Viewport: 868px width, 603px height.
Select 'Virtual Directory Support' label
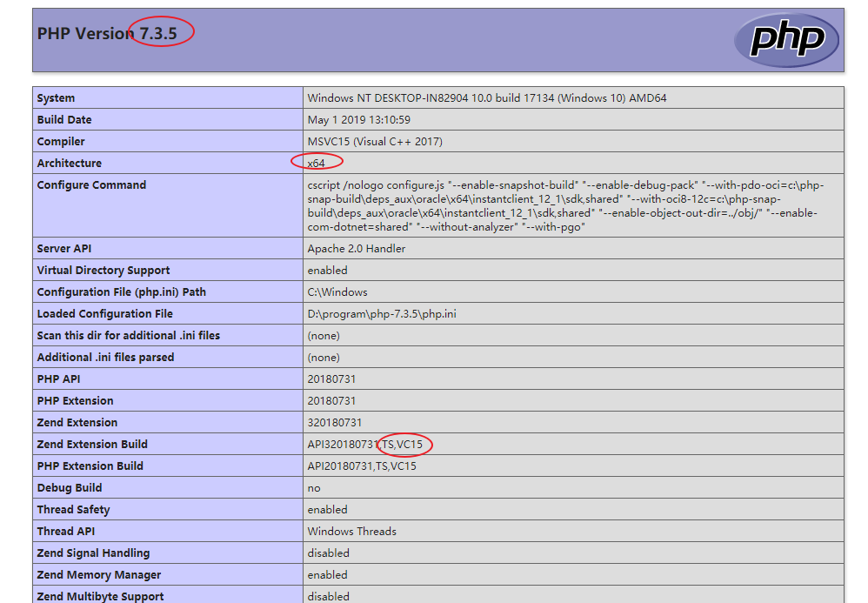[x=103, y=271]
